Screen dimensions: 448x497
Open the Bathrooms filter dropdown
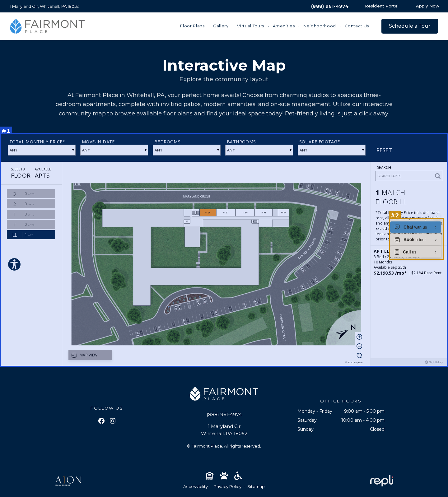pos(259,150)
